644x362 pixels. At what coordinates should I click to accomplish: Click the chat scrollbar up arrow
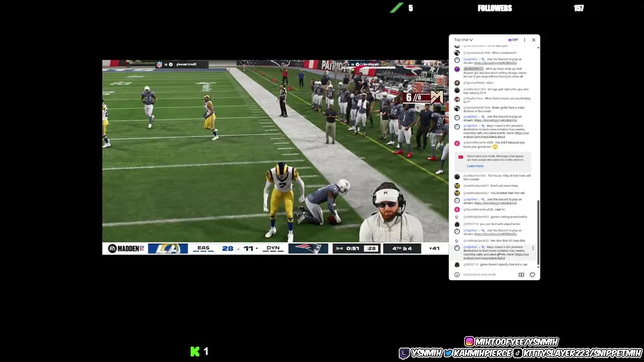click(538, 47)
